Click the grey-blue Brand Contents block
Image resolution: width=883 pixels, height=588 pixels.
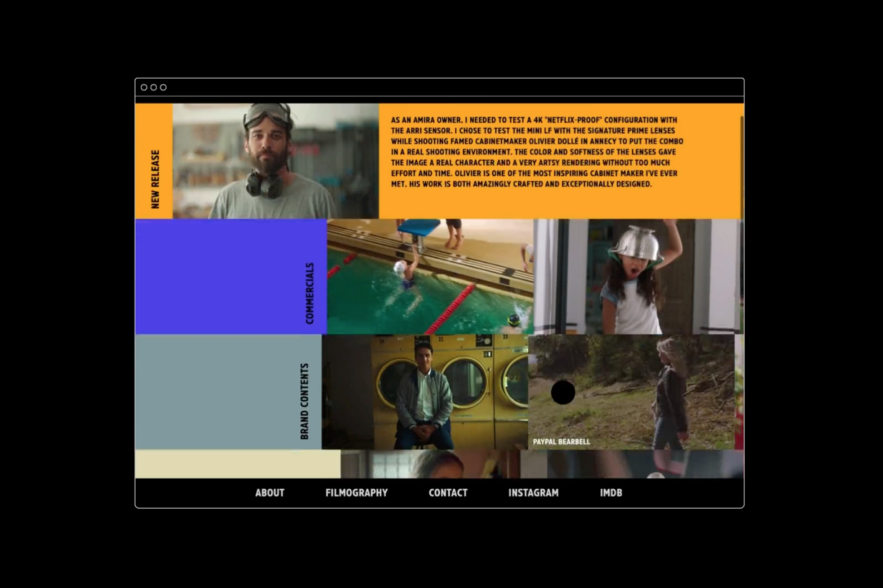(228, 392)
